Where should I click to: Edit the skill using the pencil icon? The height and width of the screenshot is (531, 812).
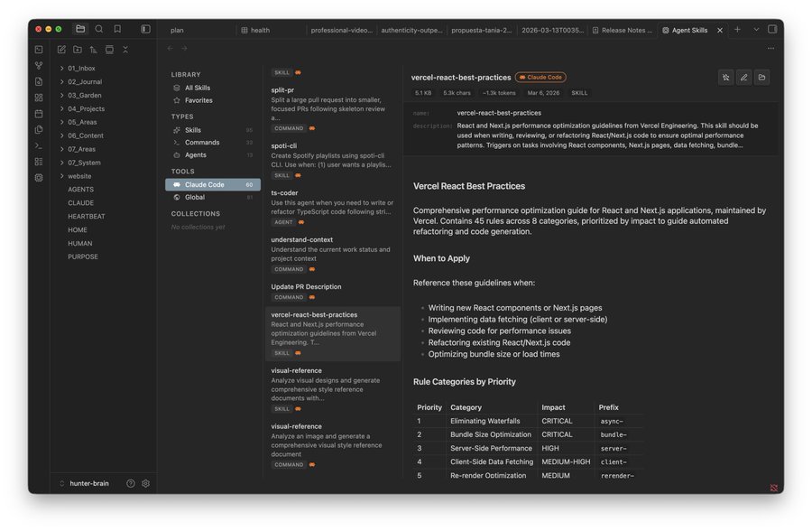click(743, 78)
